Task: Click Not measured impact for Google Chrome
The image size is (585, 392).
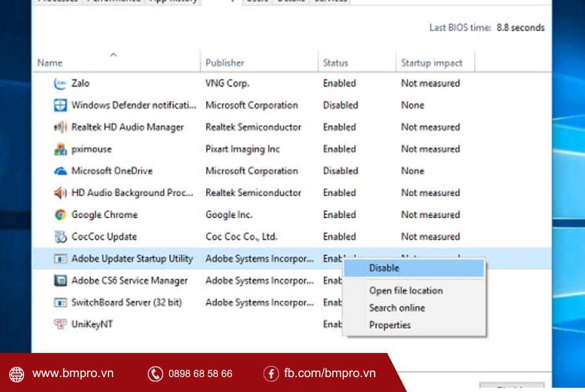Action: (x=430, y=215)
